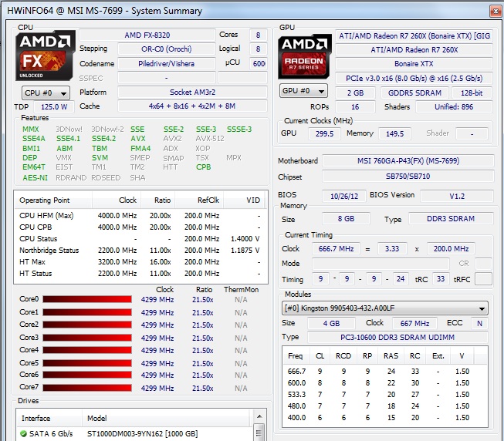Click the Freq column header in memory table
This screenshot has width=504, height=441.
(x=296, y=356)
